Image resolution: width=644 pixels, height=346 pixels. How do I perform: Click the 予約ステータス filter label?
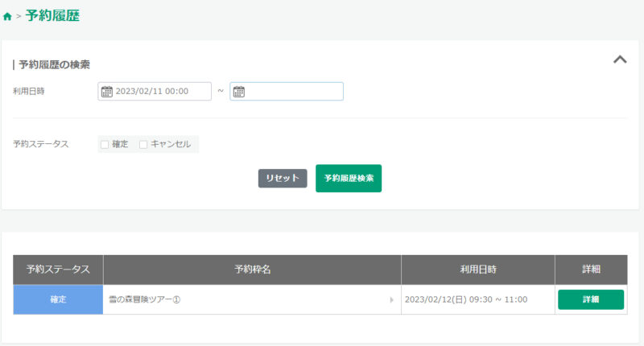[41, 144]
